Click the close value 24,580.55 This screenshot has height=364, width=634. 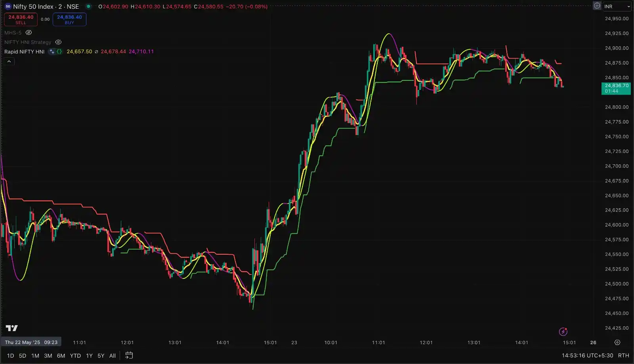pyautogui.click(x=210, y=7)
